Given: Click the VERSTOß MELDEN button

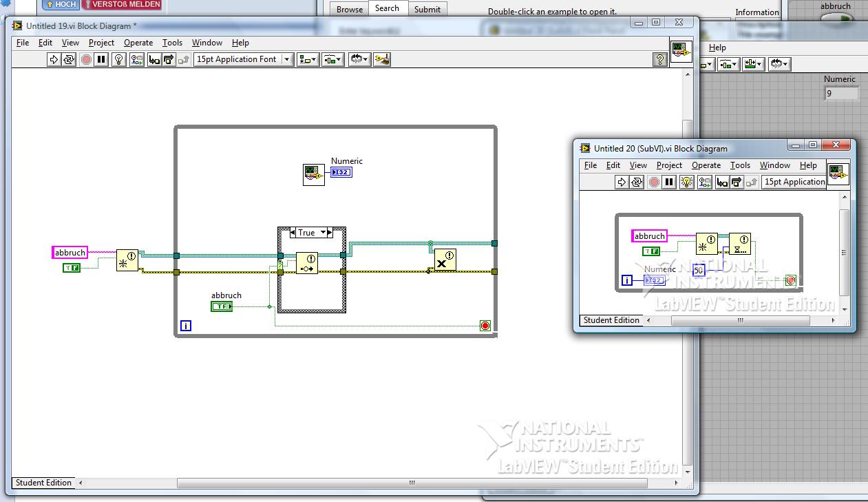Looking at the screenshot, I should [x=122, y=5].
